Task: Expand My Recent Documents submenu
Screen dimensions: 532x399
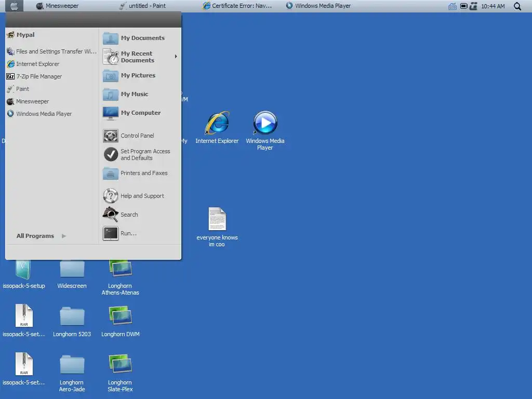Action: click(x=140, y=57)
